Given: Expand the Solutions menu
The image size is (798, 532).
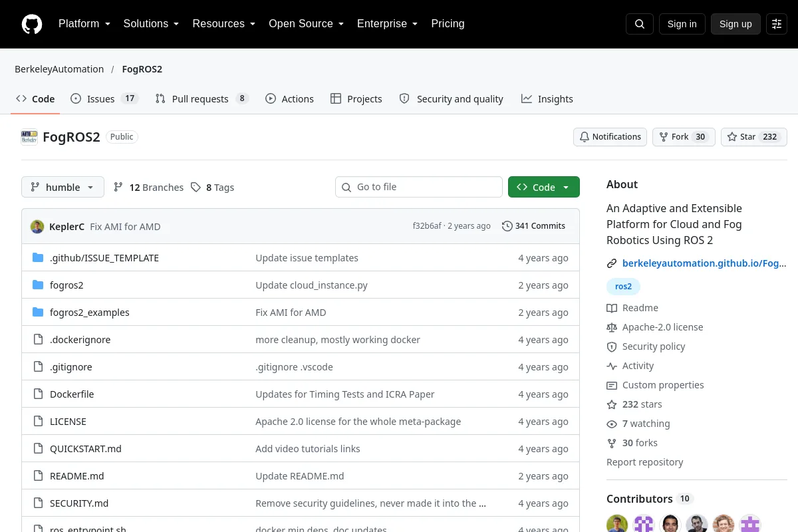Looking at the screenshot, I should [x=151, y=24].
